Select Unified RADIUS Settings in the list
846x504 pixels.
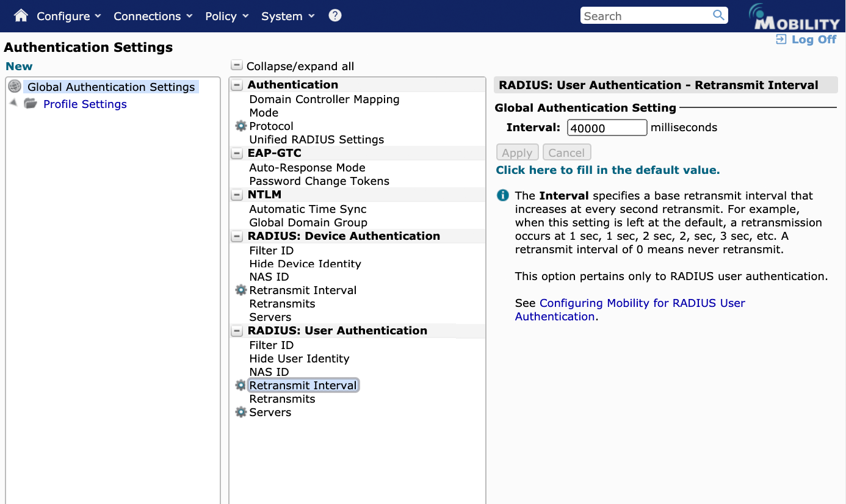pos(316,140)
